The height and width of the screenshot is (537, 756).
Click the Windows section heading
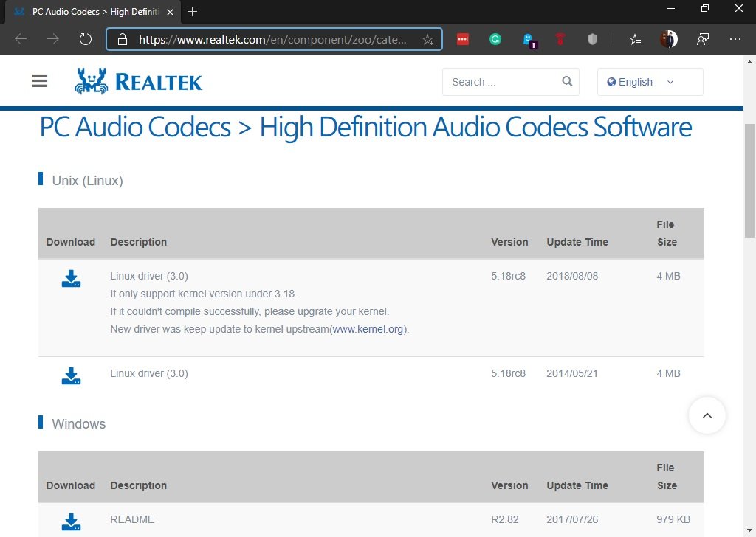(x=78, y=424)
